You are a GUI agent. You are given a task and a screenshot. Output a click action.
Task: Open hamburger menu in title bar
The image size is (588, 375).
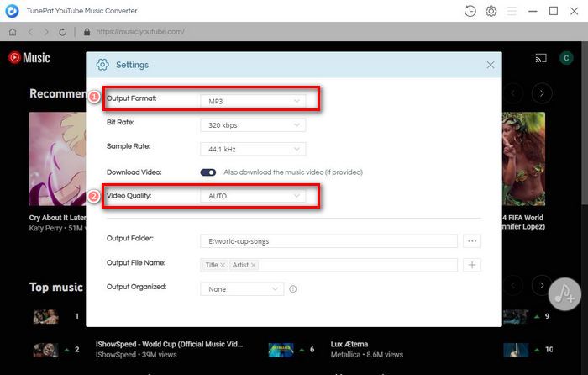[x=512, y=11]
